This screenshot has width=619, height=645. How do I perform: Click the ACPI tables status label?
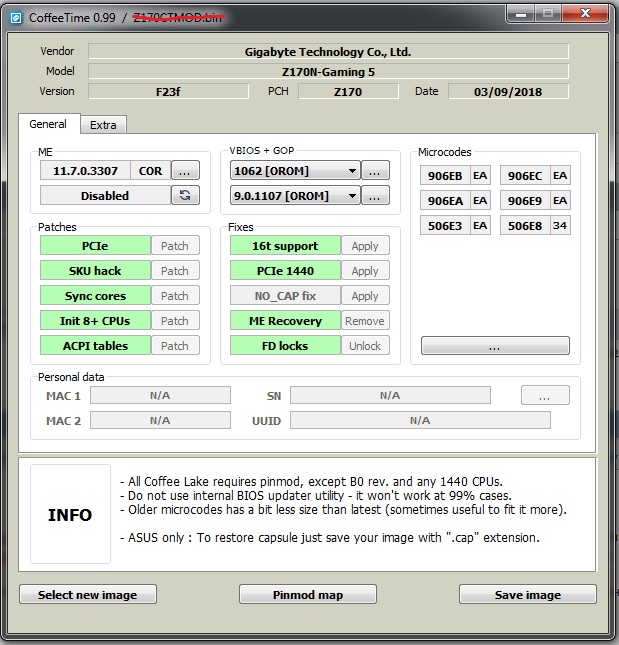point(95,346)
